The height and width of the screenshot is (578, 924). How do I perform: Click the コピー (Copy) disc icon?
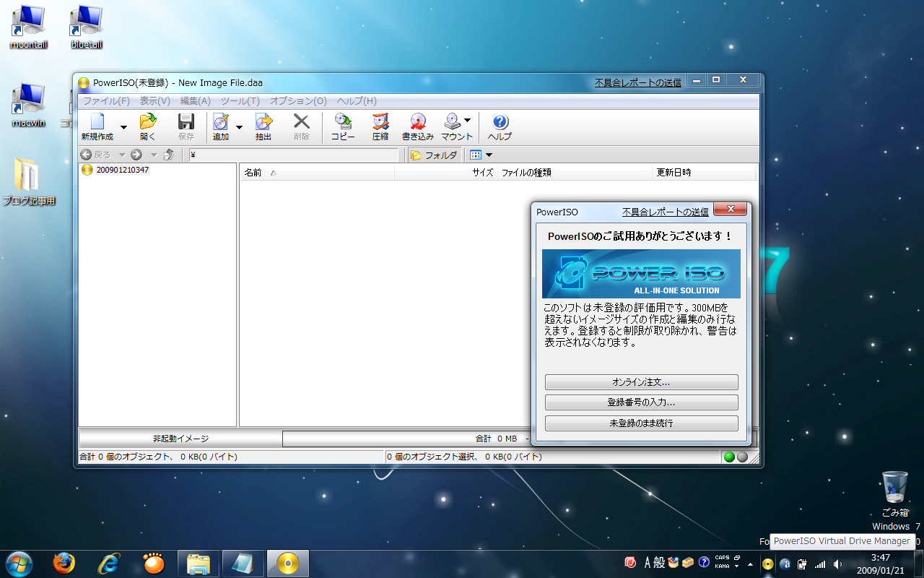tap(343, 122)
